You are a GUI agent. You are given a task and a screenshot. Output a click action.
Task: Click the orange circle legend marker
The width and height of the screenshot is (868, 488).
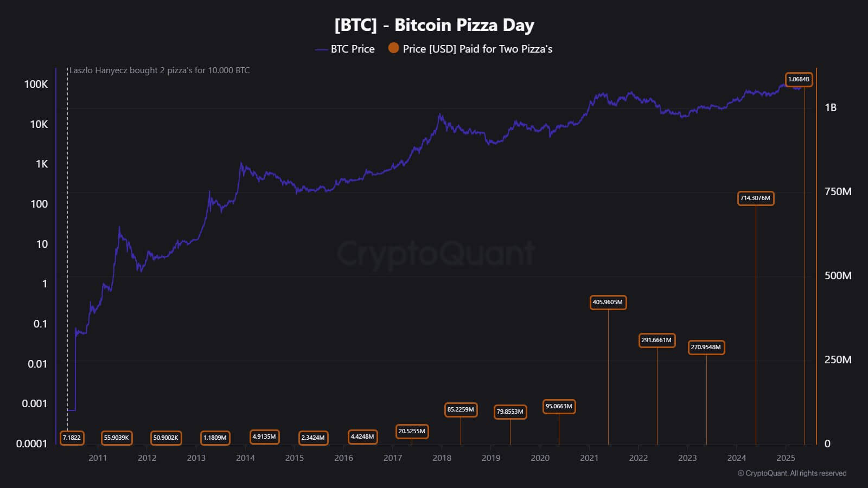[x=394, y=48]
